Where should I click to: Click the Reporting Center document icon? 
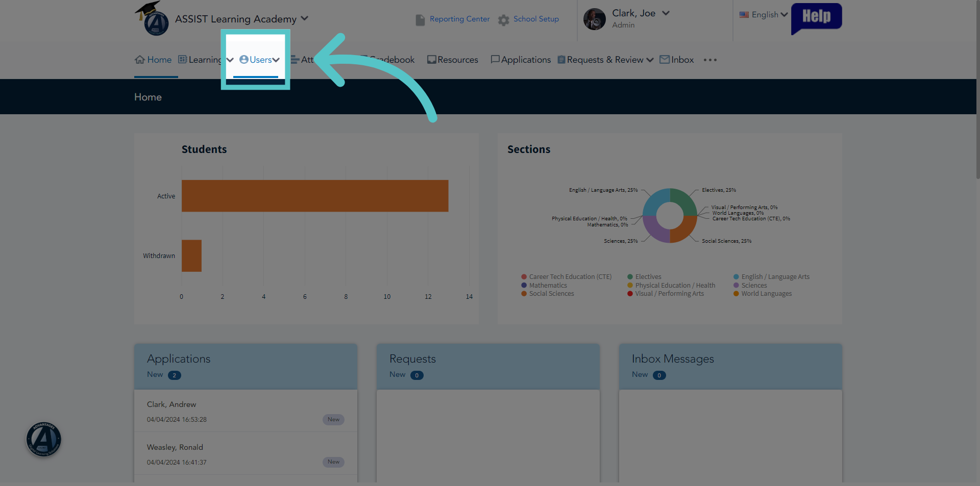tap(420, 20)
